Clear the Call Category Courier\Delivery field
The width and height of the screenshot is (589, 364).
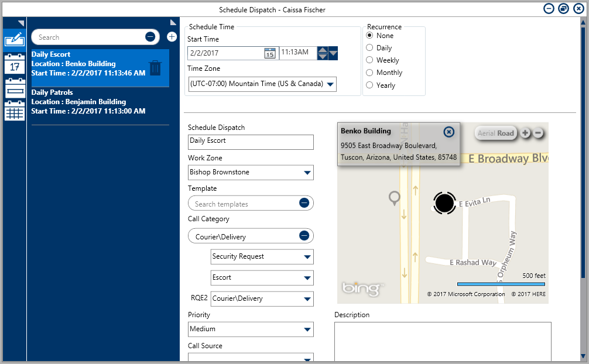304,236
